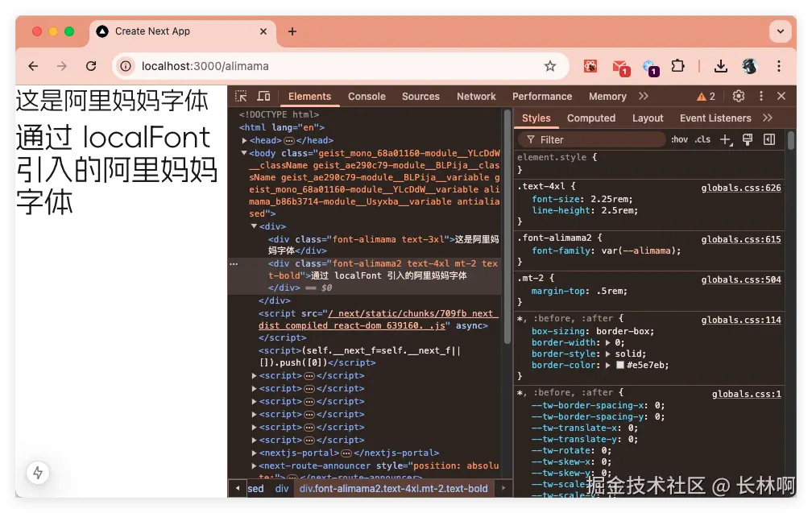Expand the nextjs-portal node
The height and width of the screenshot is (513, 812).
[254, 453]
